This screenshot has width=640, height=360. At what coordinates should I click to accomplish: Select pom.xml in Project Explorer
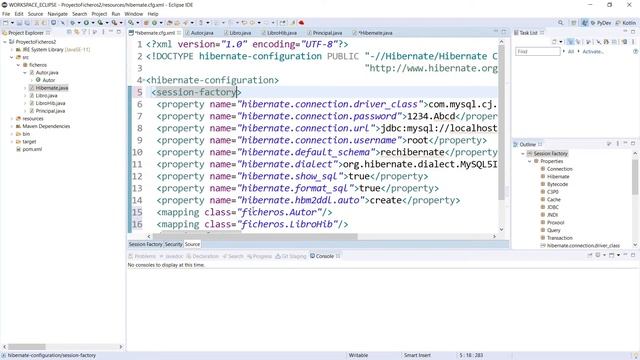(32, 149)
